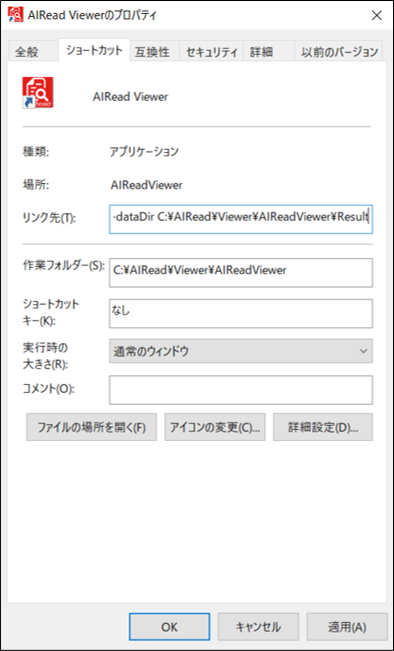
Task: Select the ショートカット tab
Action: (x=94, y=50)
